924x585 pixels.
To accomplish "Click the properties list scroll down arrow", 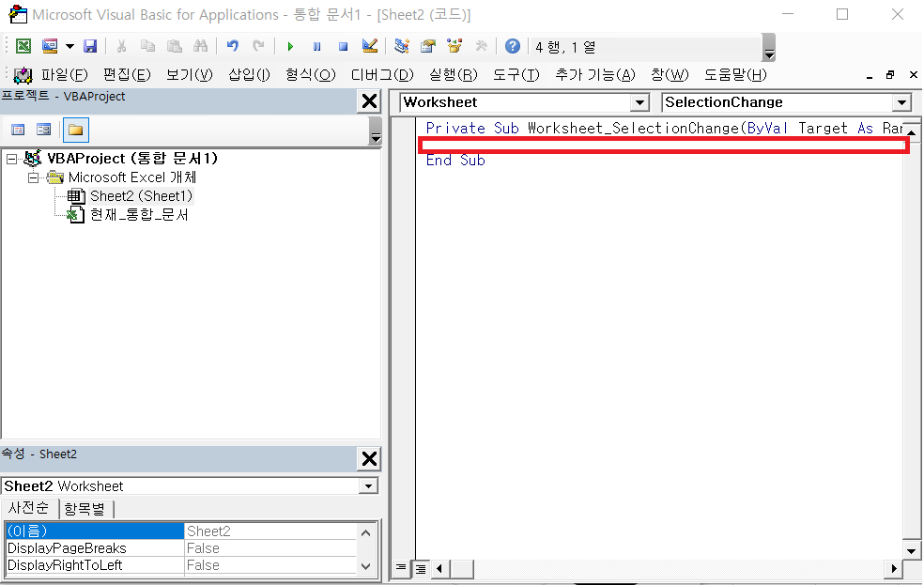I will coord(365,566).
